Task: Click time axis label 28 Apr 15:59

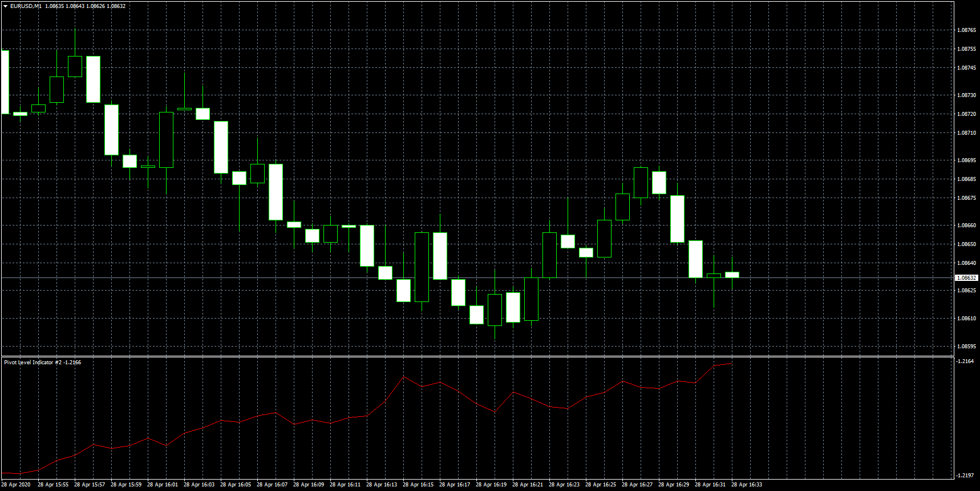Action: tap(126, 485)
